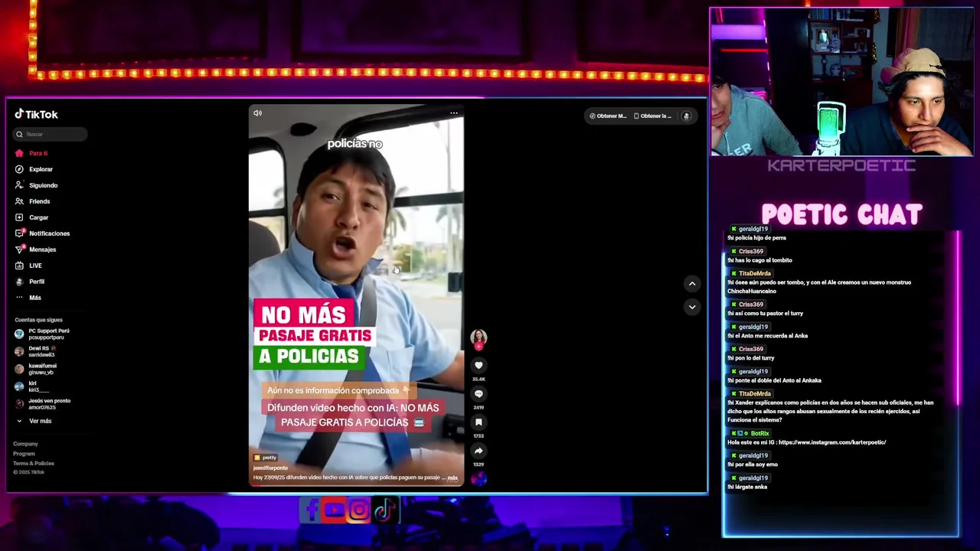The image size is (980, 551).
Task: Click the webcam feed thumbnail
Action: 841,82
